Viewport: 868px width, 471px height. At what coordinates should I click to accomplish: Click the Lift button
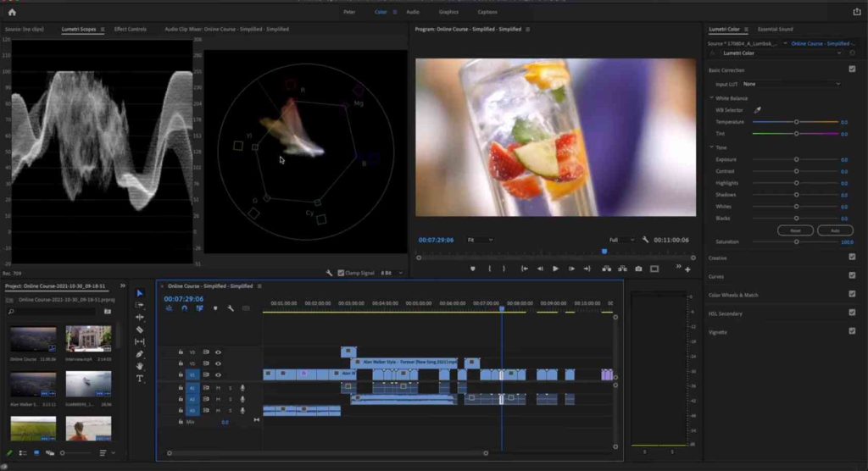pyautogui.click(x=607, y=269)
